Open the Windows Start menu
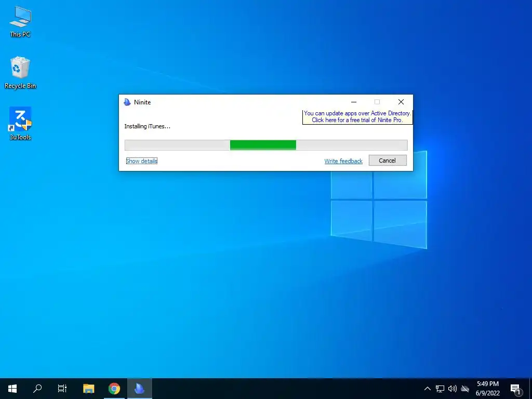The height and width of the screenshot is (399, 532). tap(12, 389)
